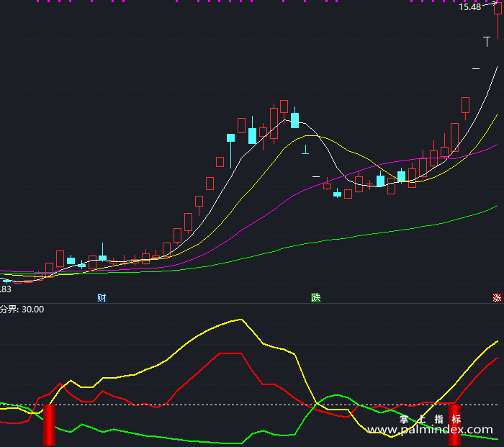Select the cyan candlestick at the mid-chart peak

pos(294,118)
